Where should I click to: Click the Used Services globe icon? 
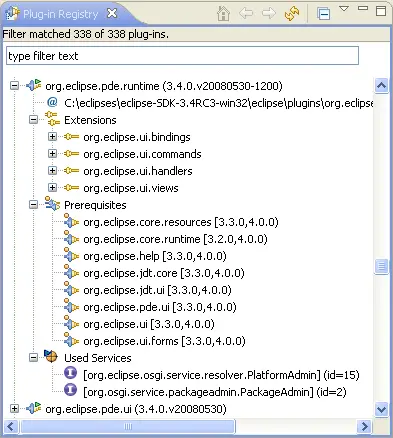[x=51, y=356]
